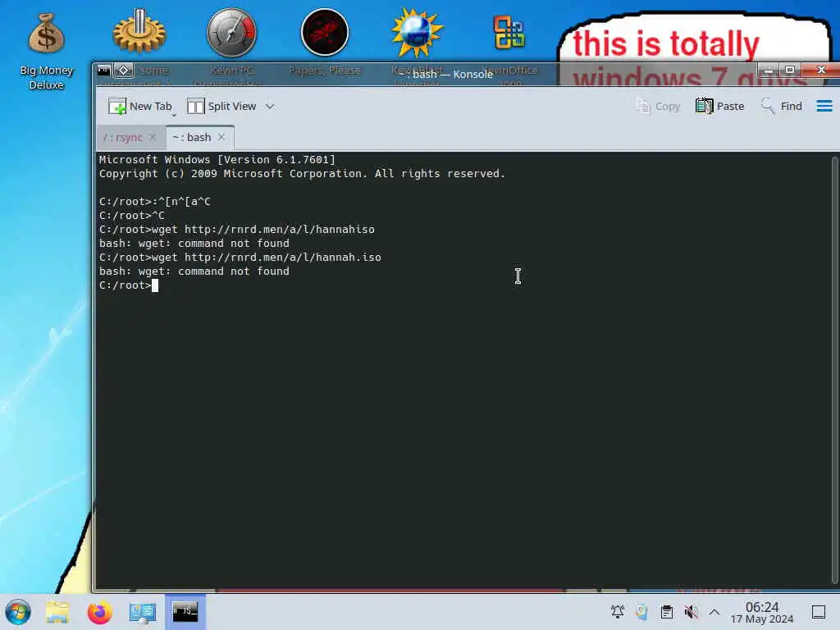
Task: Expand the New Tab profile dropdown arrow
Action: pos(174,115)
